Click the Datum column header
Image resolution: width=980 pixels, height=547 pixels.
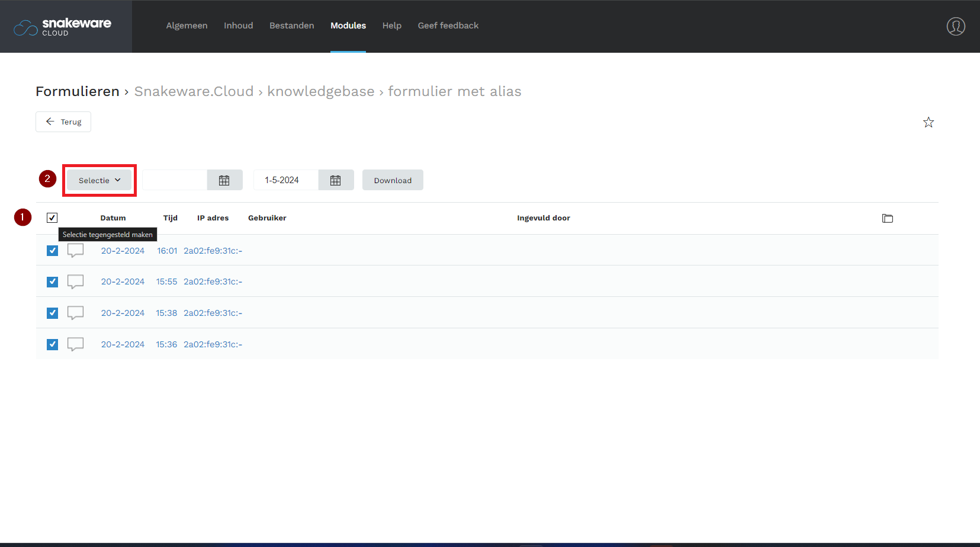tap(113, 218)
